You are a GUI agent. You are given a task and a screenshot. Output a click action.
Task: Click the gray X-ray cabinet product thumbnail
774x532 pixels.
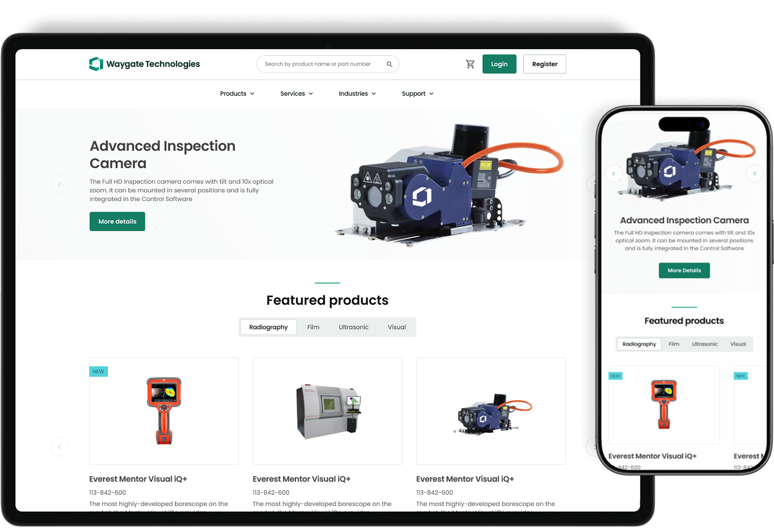pos(328,411)
